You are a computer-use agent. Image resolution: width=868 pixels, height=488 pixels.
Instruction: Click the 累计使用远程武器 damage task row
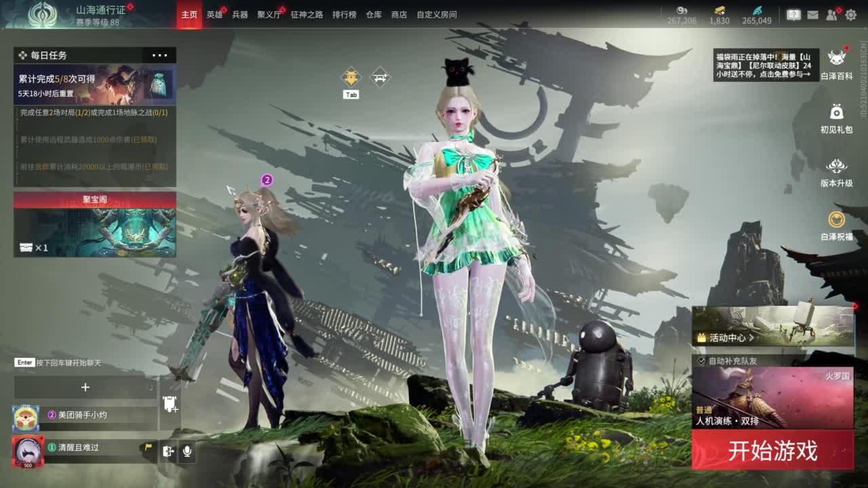coord(95,139)
